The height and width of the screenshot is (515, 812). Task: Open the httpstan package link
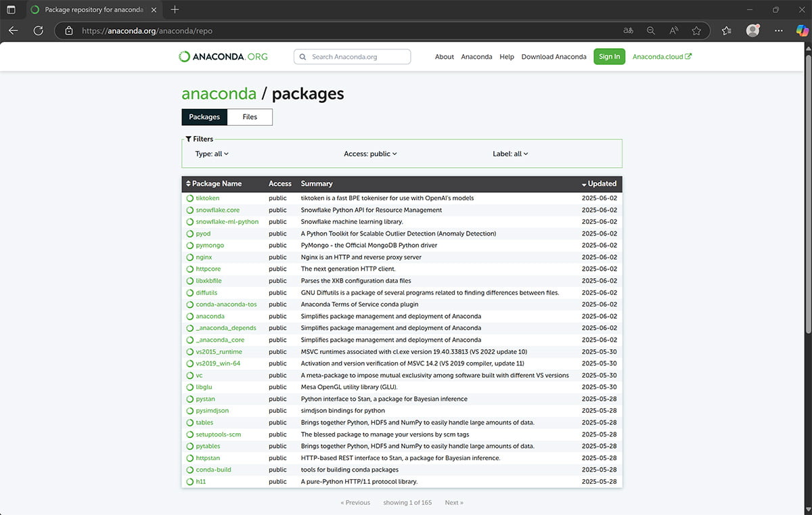(208, 458)
